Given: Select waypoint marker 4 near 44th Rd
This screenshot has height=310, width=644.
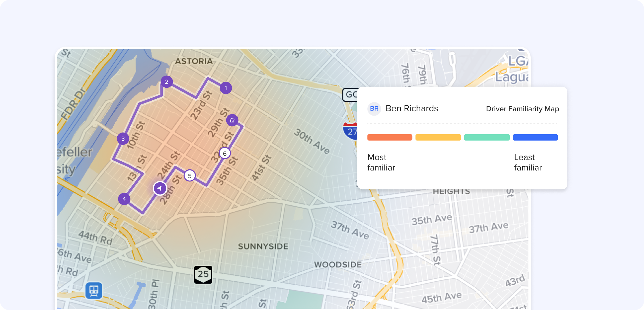Looking at the screenshot, I should pos(124,198).
